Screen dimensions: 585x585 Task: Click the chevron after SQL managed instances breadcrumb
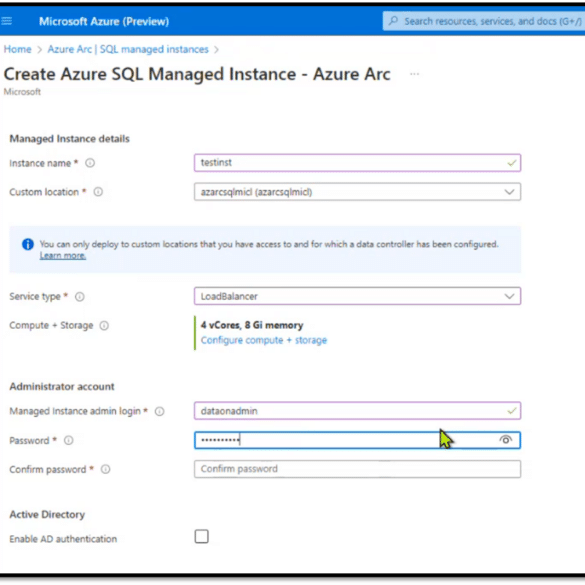click(216, 50)
